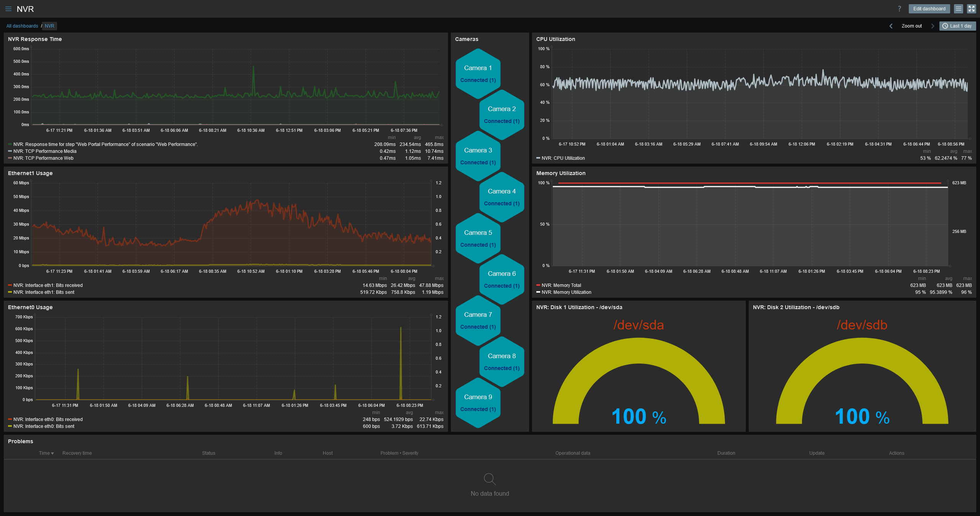Click the help question mark icon

pos(900,8)
